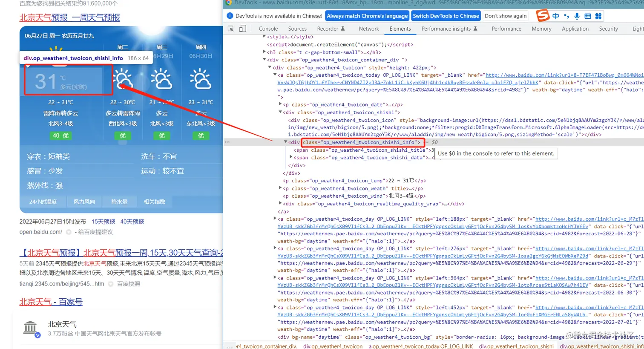The height and width of the screenshot is (349, 644).
Task: Open the 40天预报 forecast link
Action: (132, 222)
